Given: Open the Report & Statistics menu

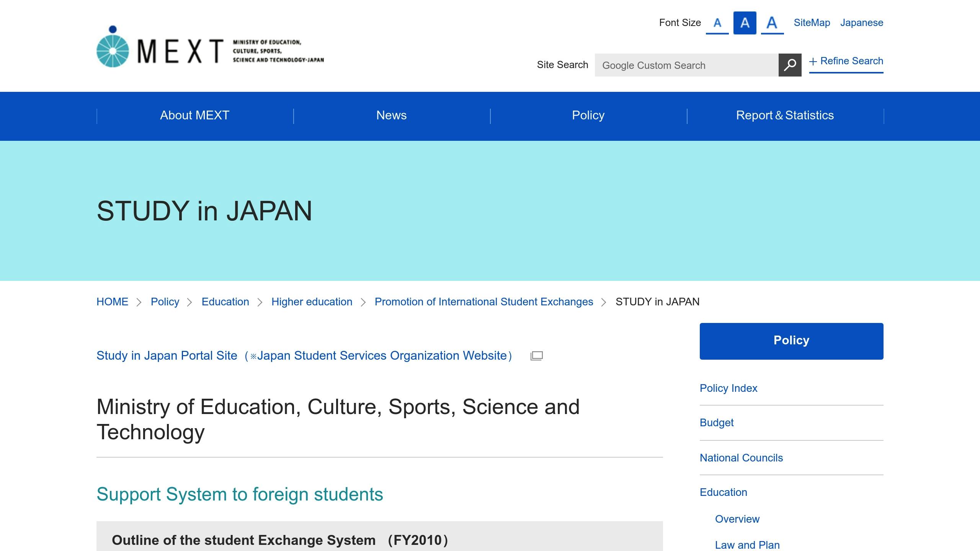Looking at the screenshot, I should click(x=785, y=116).
